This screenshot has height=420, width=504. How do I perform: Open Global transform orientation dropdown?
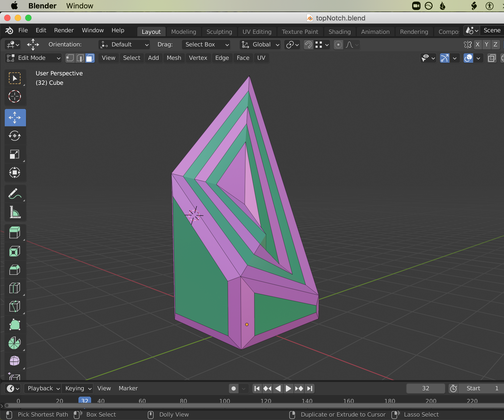[260, 45]
